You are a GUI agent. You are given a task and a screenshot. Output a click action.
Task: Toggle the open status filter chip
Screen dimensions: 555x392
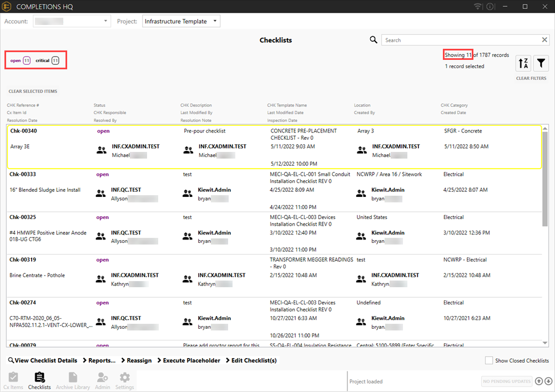(x=21, y=60)
